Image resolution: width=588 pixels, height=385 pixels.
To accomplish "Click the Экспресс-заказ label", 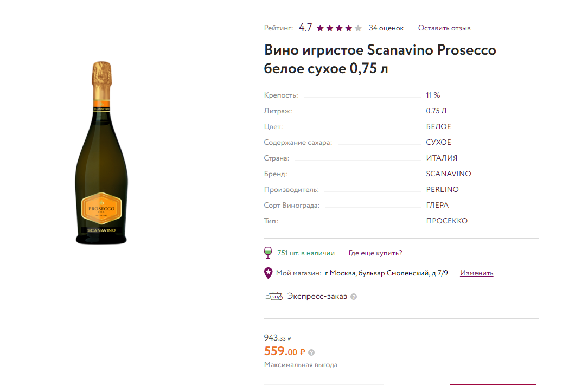I will coord(317,296).
